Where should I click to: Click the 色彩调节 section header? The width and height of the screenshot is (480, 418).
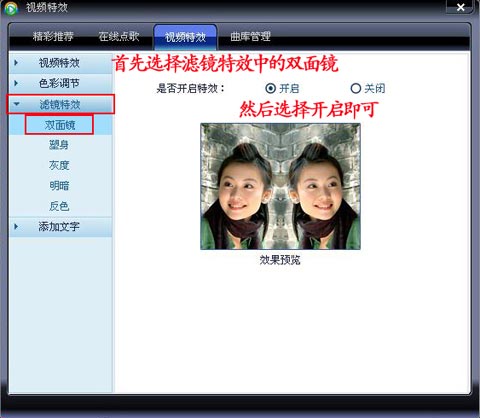(x=61, y=83)
